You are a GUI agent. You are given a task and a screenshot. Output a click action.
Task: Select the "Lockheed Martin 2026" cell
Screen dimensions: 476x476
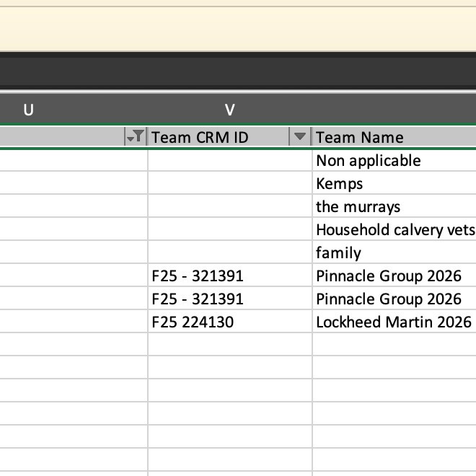click(x=394, y=322)
